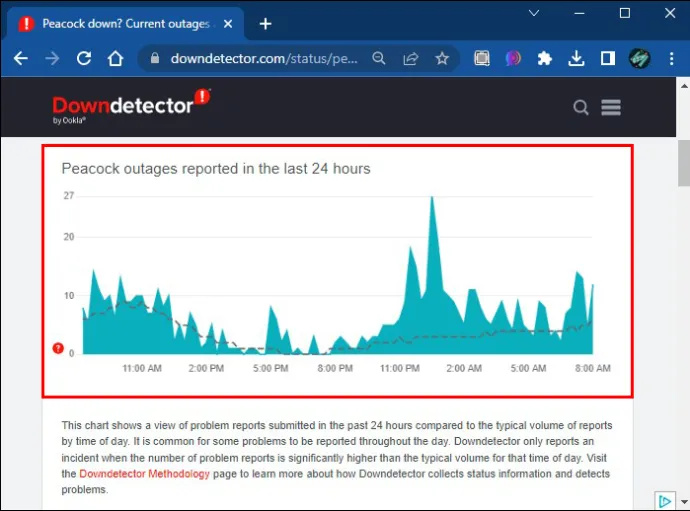
Task: Click the 8:00 PM axis label
Action: [335, 368]
